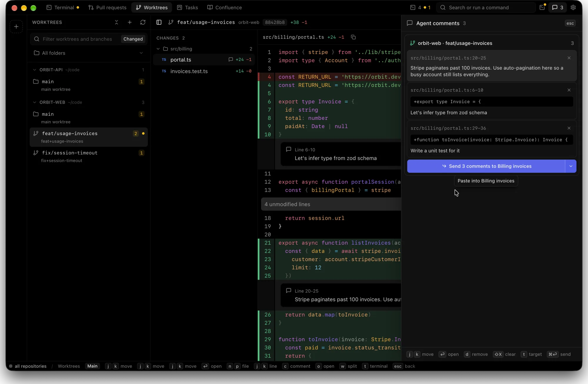Open the send options dropdown arrow
The width and height of the screenshot is (588, 384).
(571, 166)
